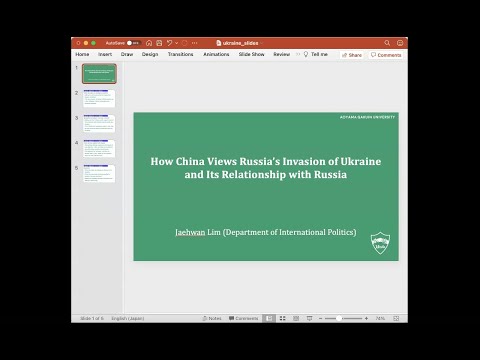Open the Animations ribbon tab
This screenshot has height=360, width=480.
tap(216, 54)
